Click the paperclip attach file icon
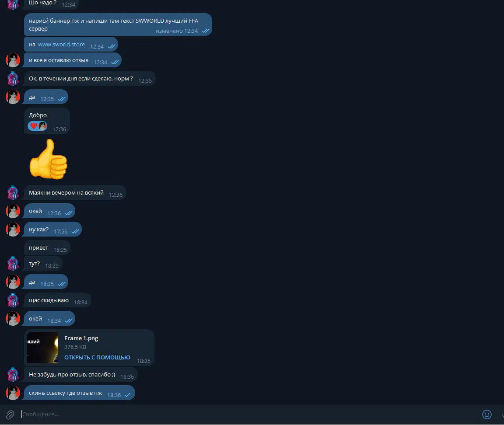Screen dimensions: 504x425 [x=10, y=415]
